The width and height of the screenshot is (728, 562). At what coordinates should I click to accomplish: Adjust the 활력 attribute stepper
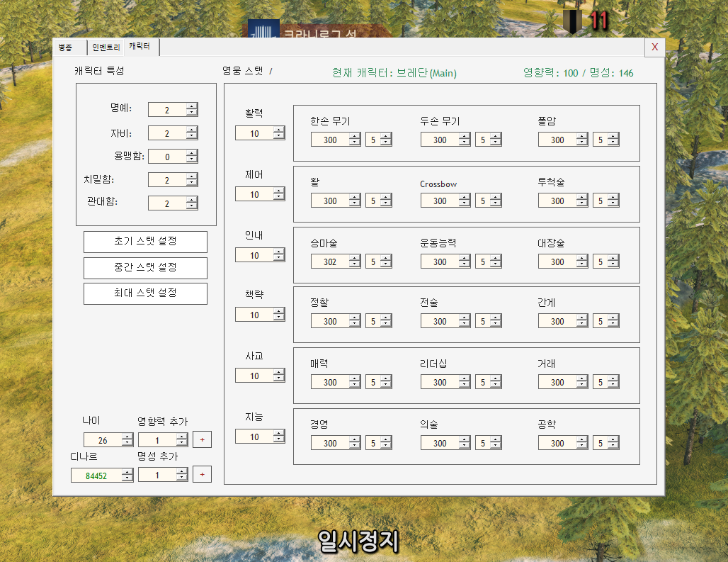[x=278, y=133]
